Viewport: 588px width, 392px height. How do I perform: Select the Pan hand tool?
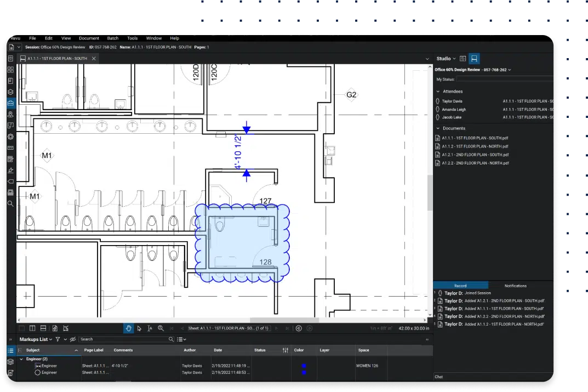point(129,328)
